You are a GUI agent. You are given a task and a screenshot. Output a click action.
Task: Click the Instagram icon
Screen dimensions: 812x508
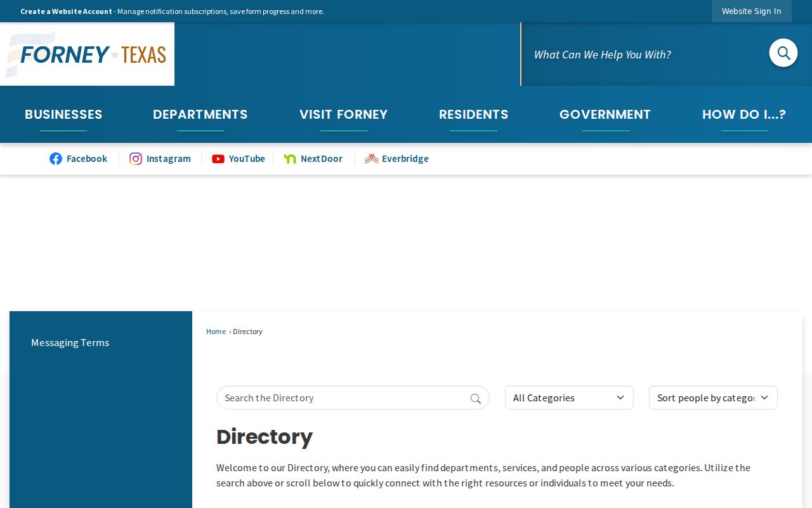pos(136,159)
